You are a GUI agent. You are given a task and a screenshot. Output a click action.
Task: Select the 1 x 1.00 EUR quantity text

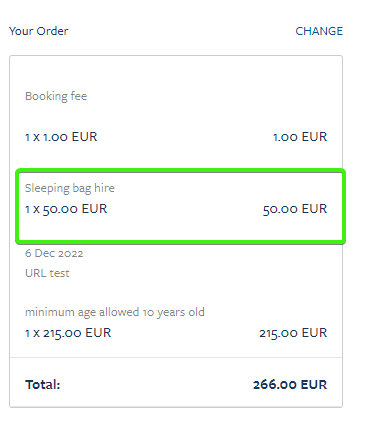[x=61, y=137]
